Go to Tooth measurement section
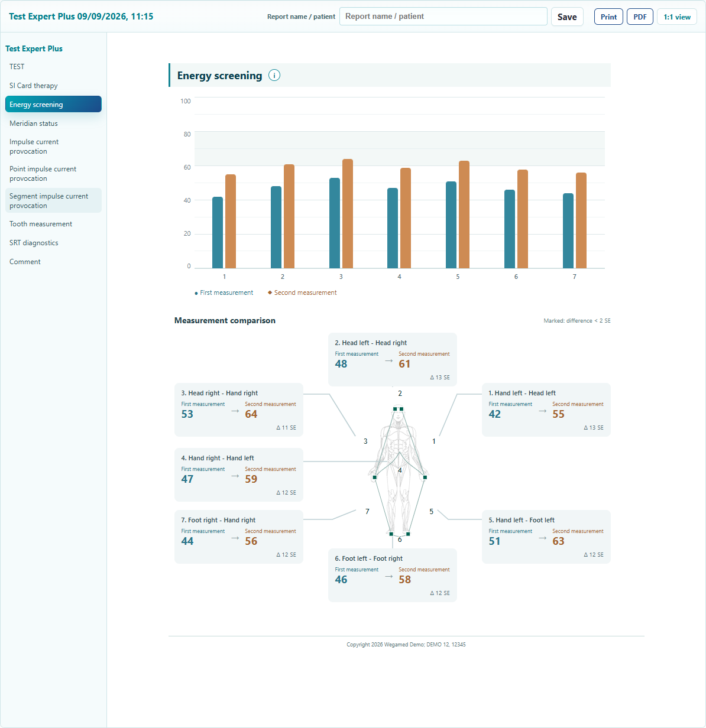 pos(53,224)
